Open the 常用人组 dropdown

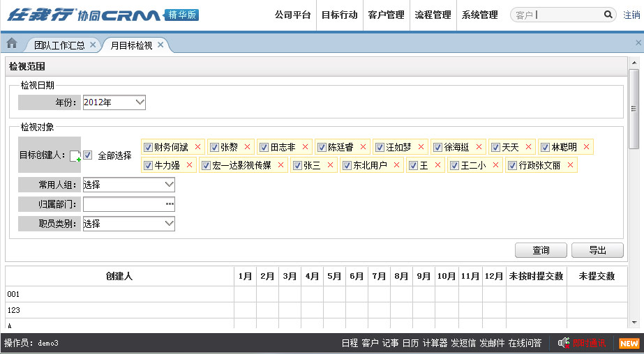click(128, 185)
